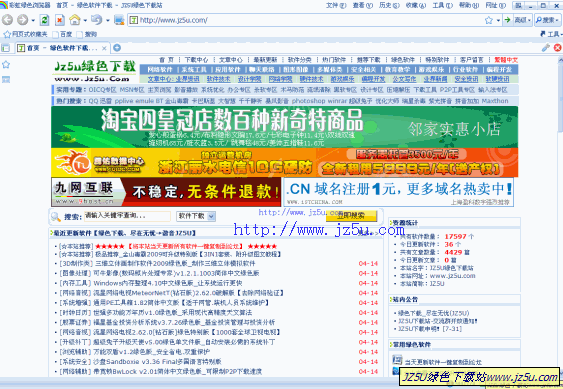Screen dimensions: 563x389
Task: Open the 工具 dropdown on bookmarks bar
Action: click(x=552, y=34)
